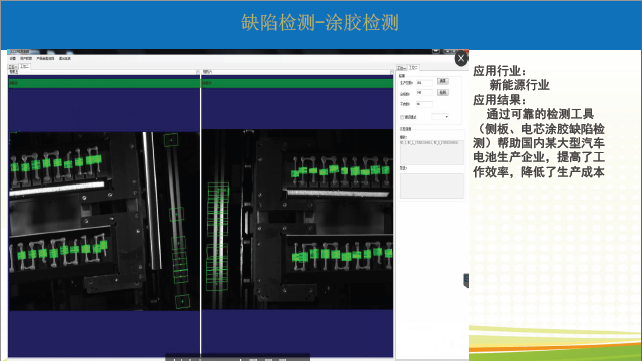
Task: Open the fourth menu in the menu bar
Action: click(x=65, y=59)
